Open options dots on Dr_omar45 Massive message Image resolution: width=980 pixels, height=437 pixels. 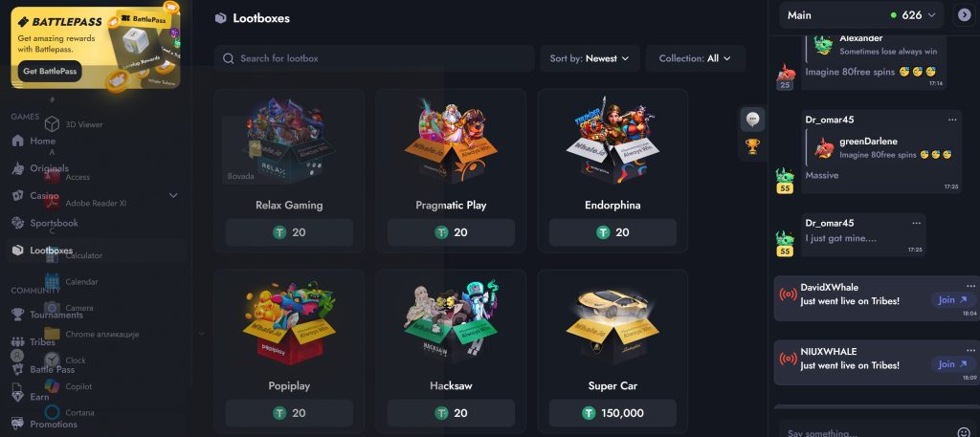pos(952,120)
